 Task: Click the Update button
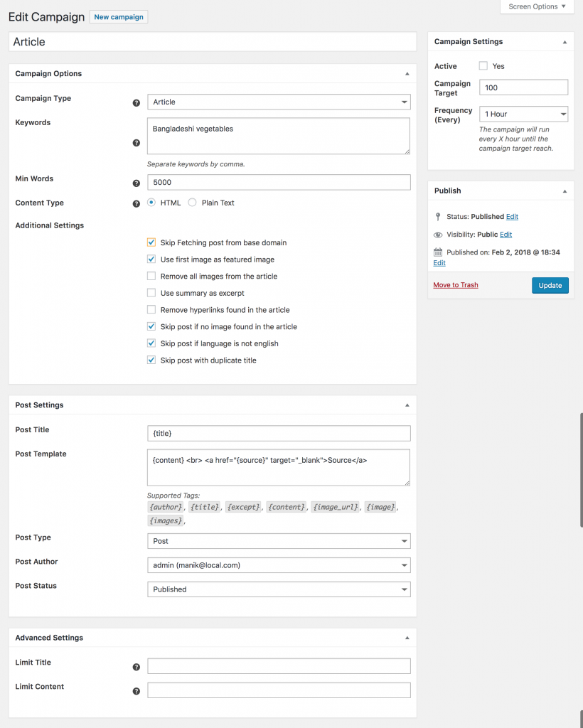(x=550, y=285)
